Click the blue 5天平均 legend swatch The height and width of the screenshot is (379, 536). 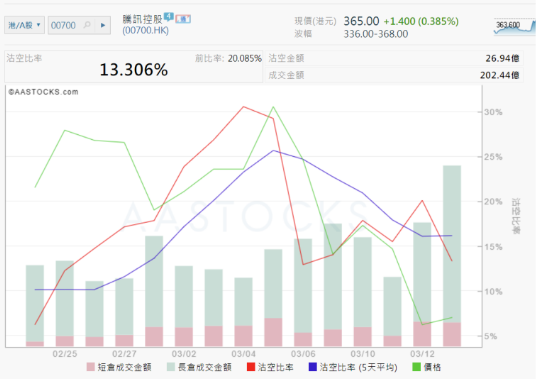(312, 367)
